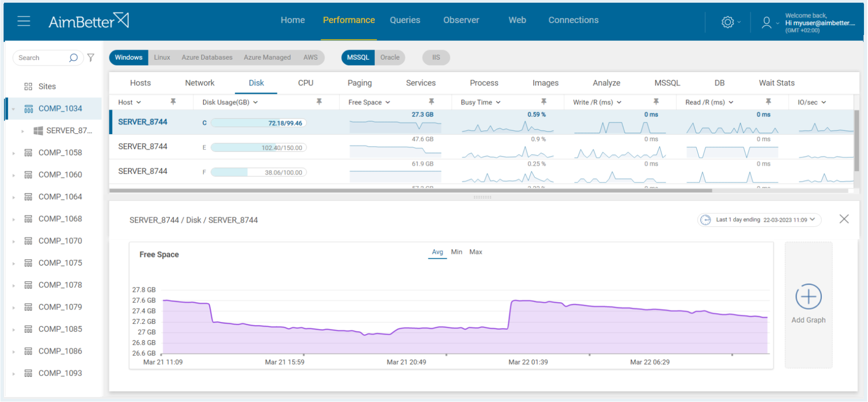
Task: Click the COMP_1034 server icon
Action: pyautogui.click(x=28, y=109)
